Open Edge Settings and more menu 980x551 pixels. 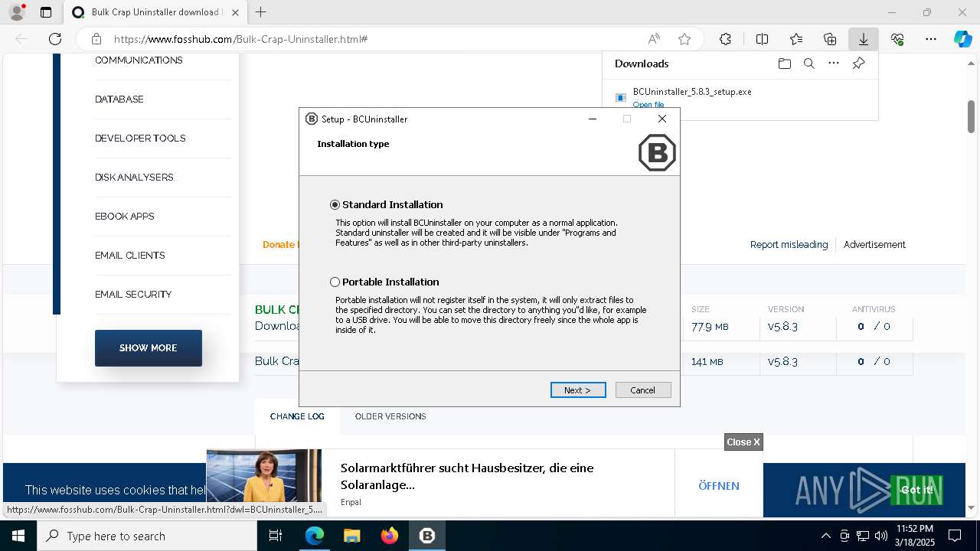[x=931, y=39]
